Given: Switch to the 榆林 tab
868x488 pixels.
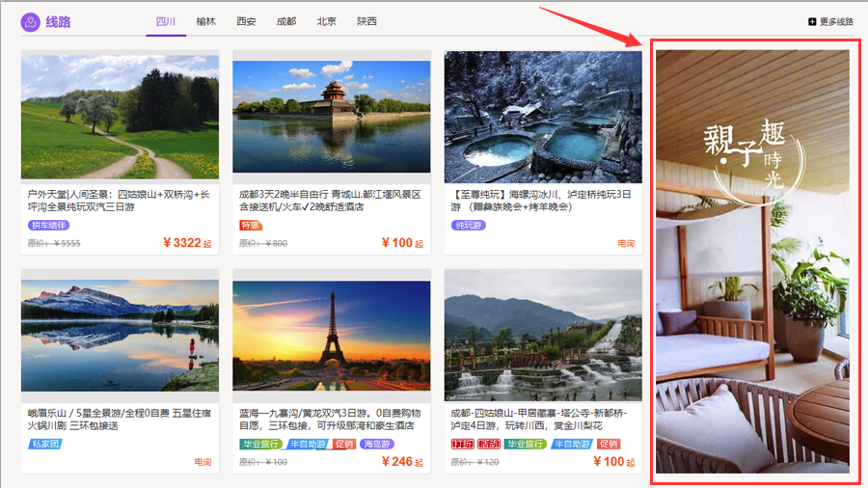Looking at the screenshot, I should 205,21.
